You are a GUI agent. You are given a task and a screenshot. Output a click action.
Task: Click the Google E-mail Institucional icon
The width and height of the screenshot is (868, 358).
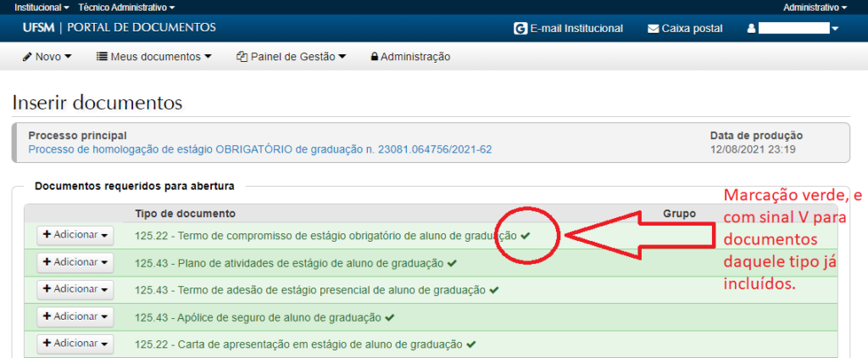520,28
